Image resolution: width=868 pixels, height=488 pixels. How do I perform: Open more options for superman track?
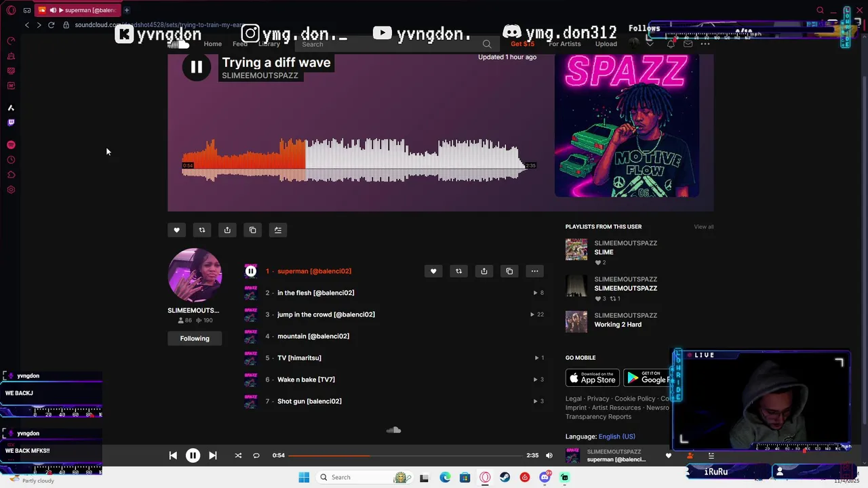click(x=534, y=271)
